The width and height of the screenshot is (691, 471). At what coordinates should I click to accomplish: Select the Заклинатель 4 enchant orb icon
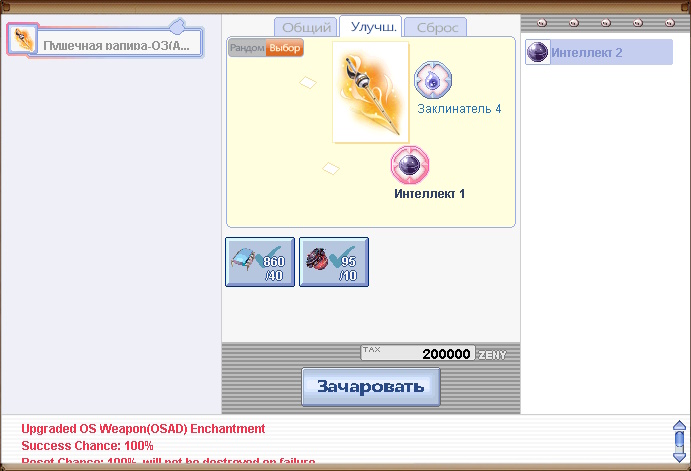click(x=433, y=79)
